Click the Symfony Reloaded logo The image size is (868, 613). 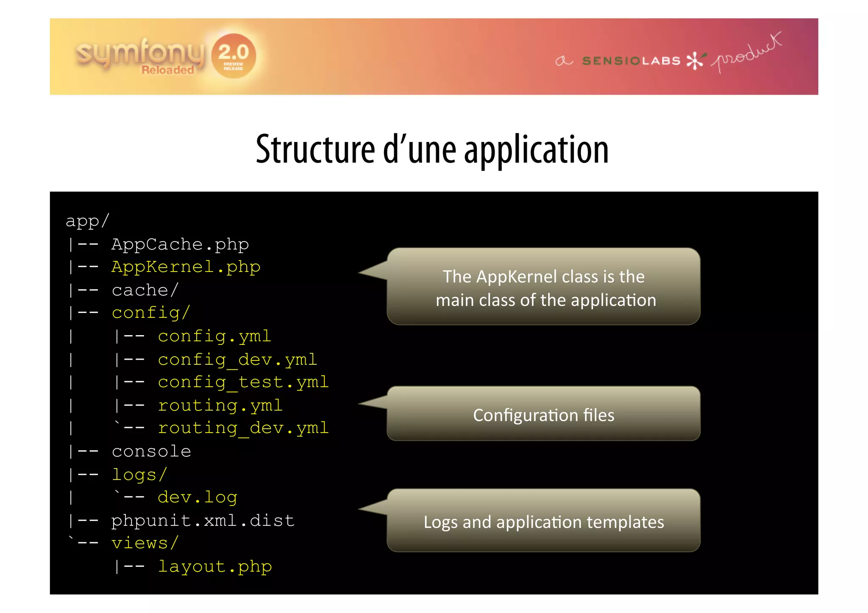click(140, 56)
